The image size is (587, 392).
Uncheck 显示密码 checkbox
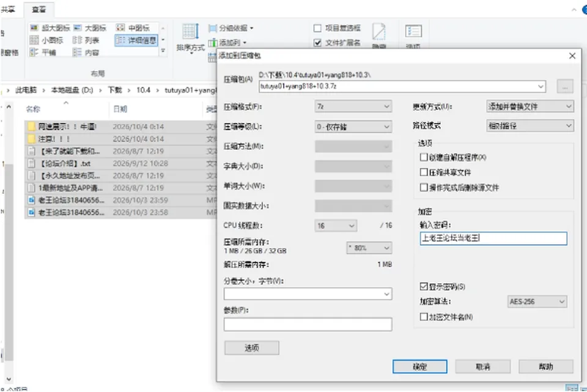point(424,287)
